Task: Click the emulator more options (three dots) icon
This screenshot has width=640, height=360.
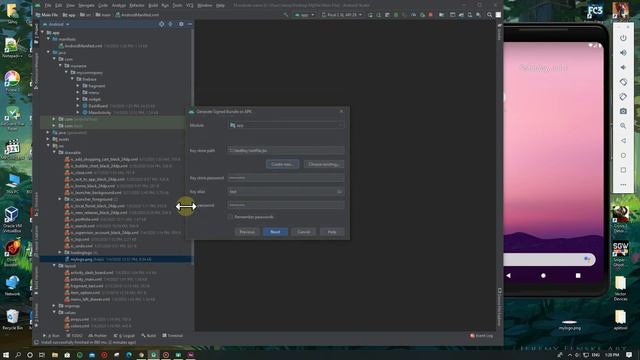Action: (x=623, y=184)
